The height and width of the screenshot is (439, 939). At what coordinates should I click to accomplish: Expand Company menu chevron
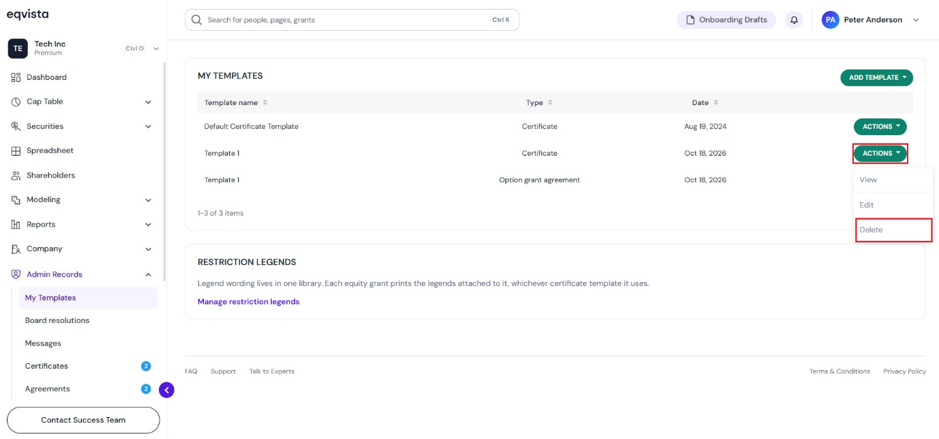point(149,249)
